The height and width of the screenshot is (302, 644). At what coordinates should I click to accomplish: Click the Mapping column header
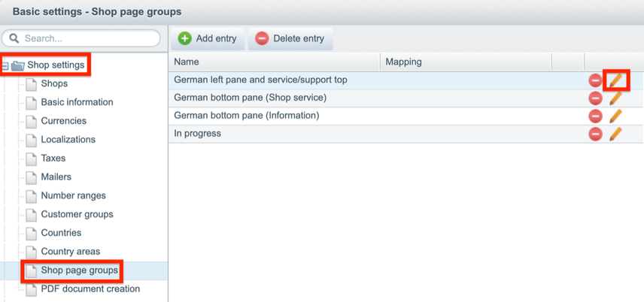pyautogui.click(x=466, y=62)
